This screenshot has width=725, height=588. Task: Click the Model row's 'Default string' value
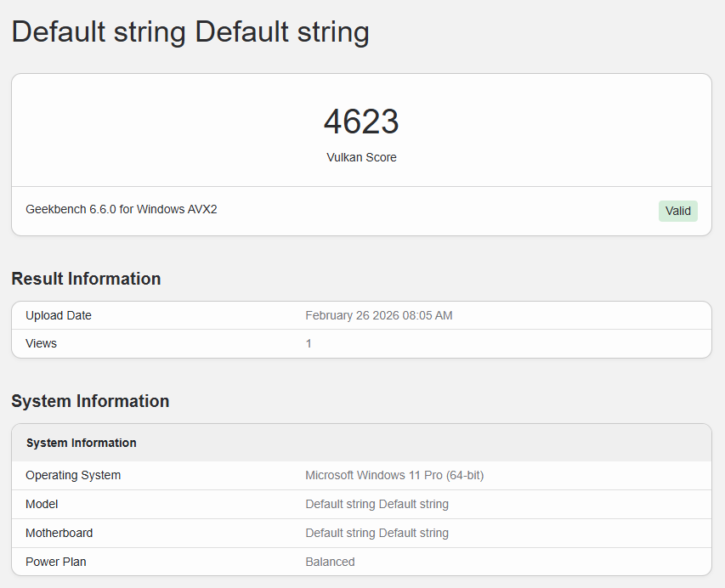(x=377, y=504)
